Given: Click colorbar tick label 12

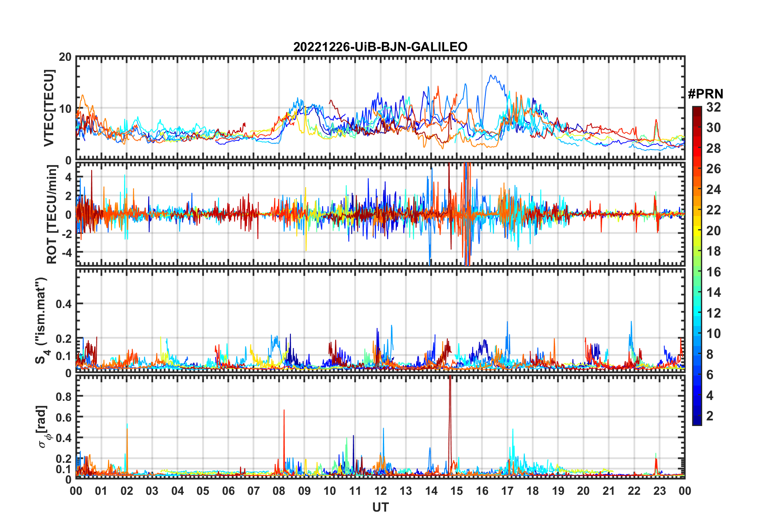Looking at the screenshot, I should pos(713,313).
